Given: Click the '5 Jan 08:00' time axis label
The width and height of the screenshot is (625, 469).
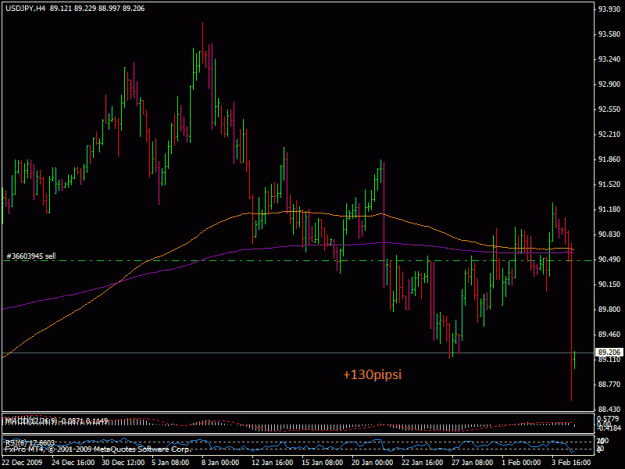Looking at the screenshot, I should (x=170, y=462).
